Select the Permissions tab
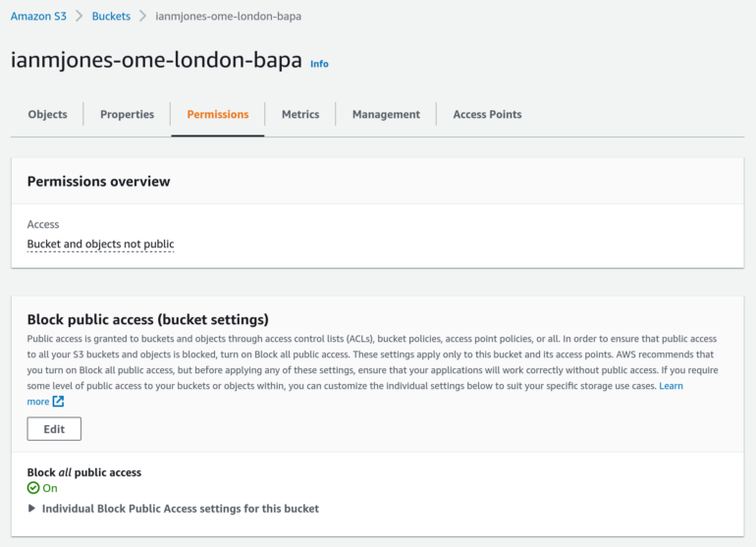756x547 pixels. pyautogui.click(x=217, y=114)
